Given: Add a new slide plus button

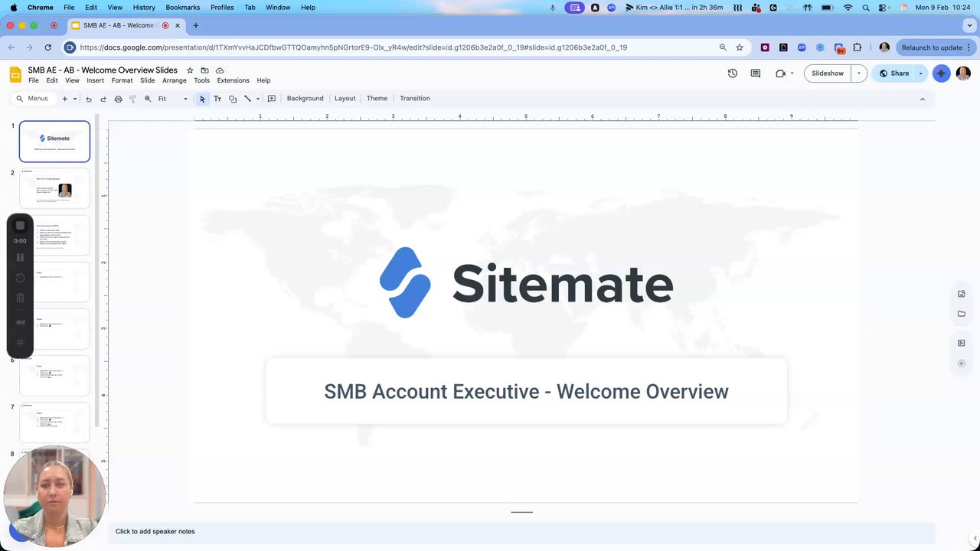Looking at the screenshot, I should tap(65, 99).
